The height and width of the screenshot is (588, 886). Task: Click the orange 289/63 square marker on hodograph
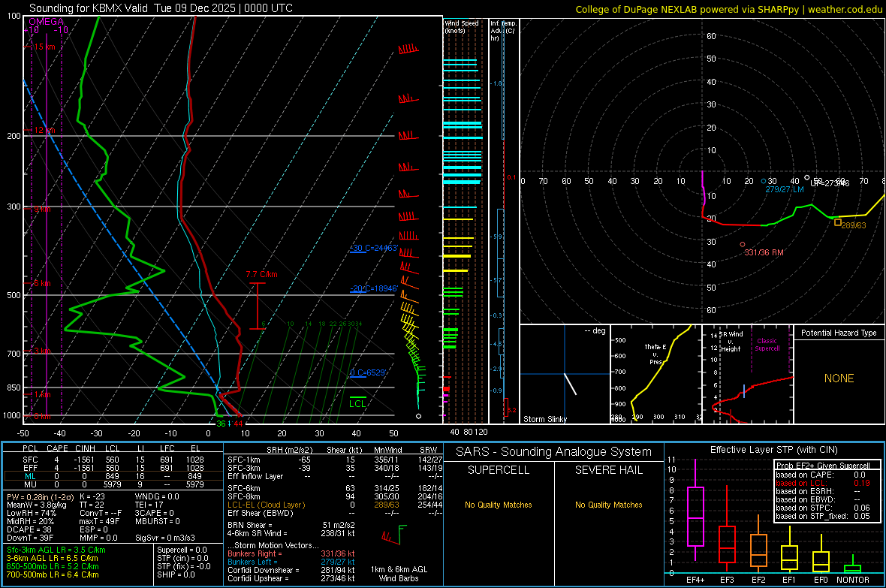[838, 223]
